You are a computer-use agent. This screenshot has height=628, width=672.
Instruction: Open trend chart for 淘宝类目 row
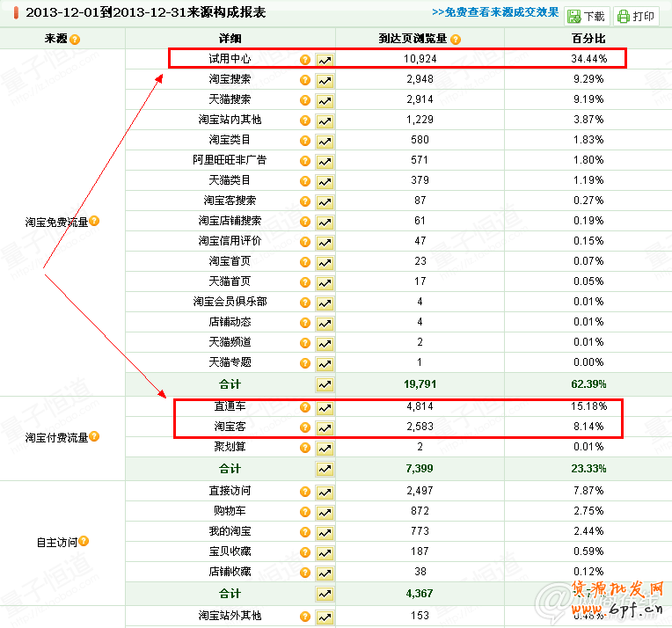pyautogui.click(x=325, y=141)
